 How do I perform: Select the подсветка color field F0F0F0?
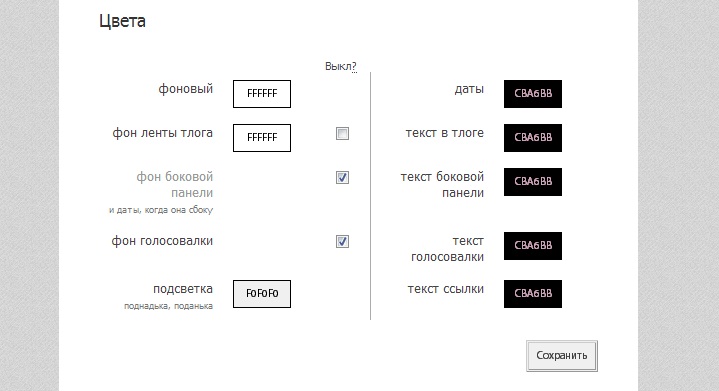click(x=262, y=294)
